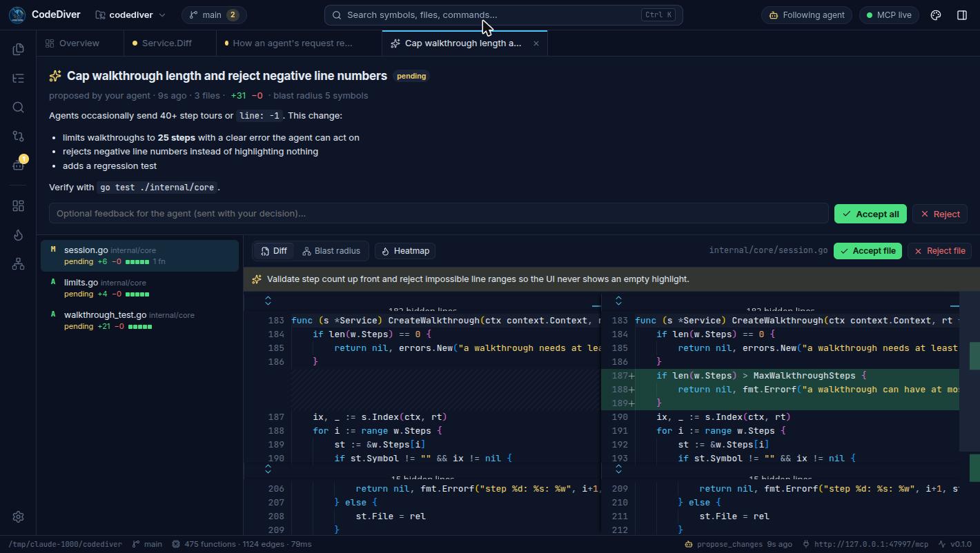Screen dimensions: 980x553
Task: Open the main branch selector
Action: (x=214, y=14)
